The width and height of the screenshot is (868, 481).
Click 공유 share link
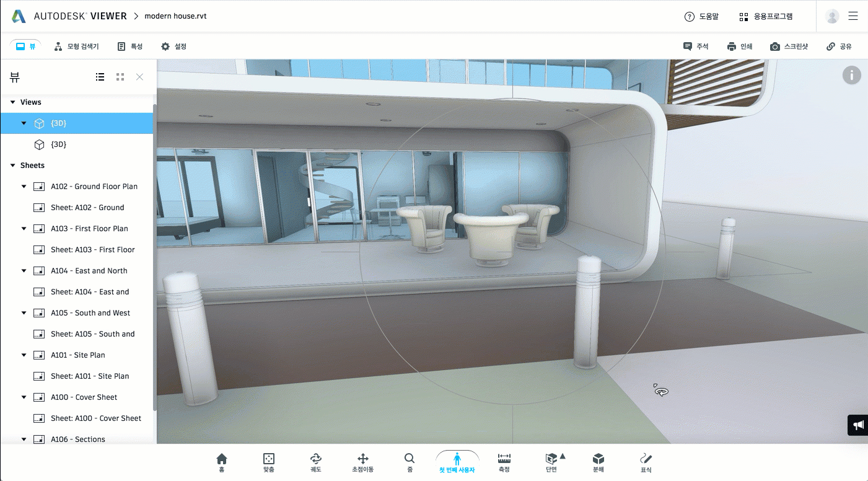tap(839, 46)
